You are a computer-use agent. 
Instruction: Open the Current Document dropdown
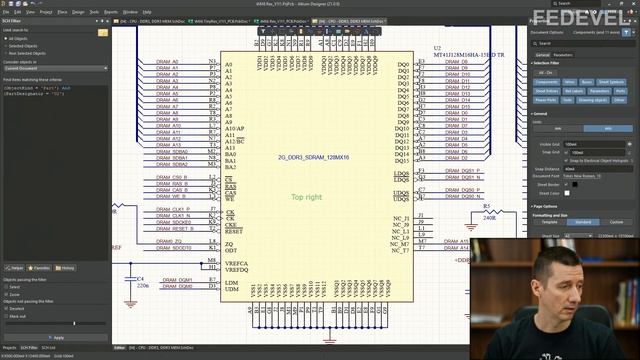click(x=56, y=68)
